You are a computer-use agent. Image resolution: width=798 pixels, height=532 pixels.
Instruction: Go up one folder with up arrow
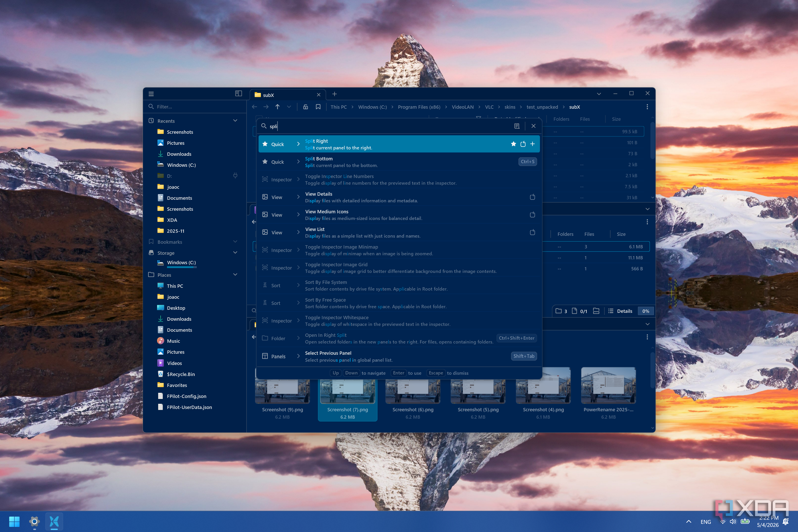pos(278,107)
